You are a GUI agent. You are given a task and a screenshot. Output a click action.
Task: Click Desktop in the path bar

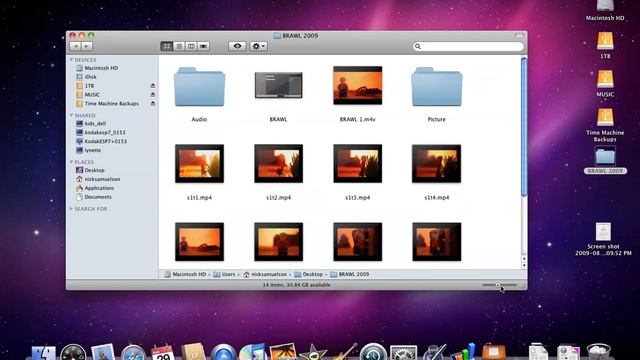[309, 274]
